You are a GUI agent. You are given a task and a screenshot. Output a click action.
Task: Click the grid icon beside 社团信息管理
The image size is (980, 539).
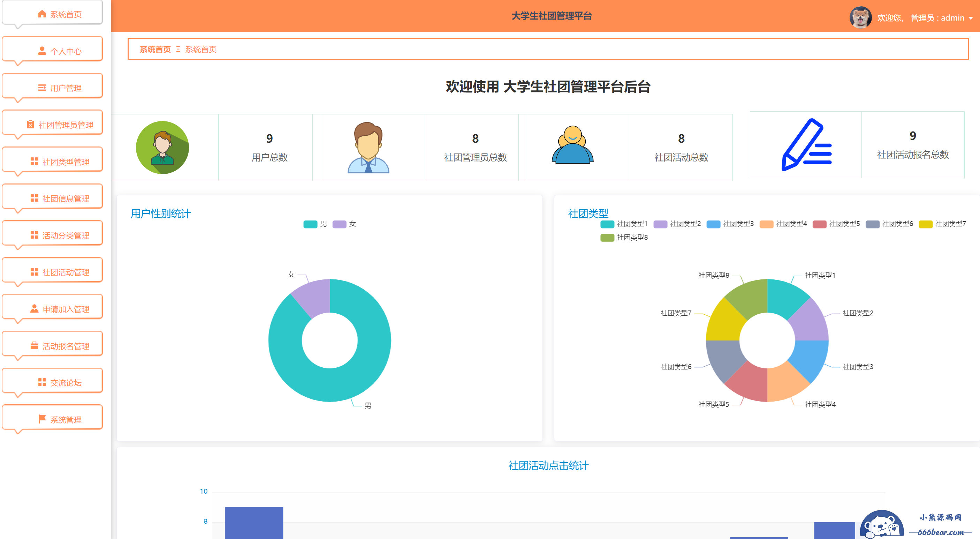click(x=34, y=198)
